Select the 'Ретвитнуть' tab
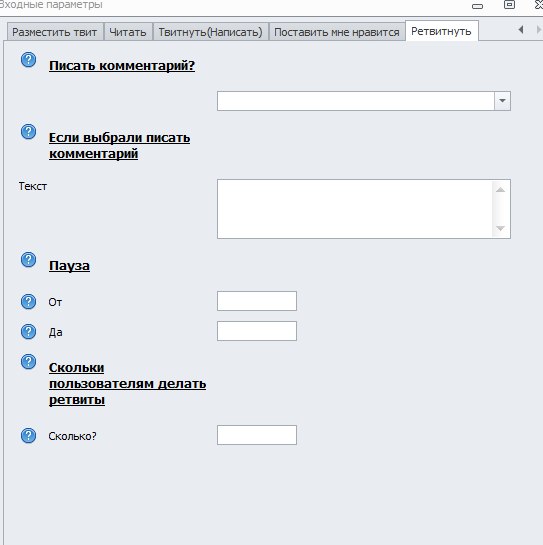Screen dimensions: 543x545 [441, 31]
